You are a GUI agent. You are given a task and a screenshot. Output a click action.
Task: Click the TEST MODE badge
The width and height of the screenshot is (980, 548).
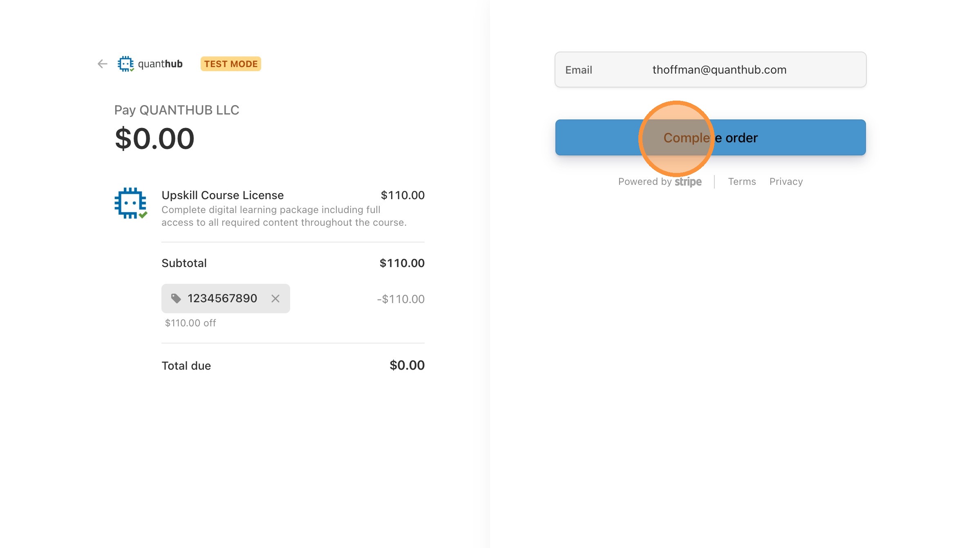pos(230,64)
